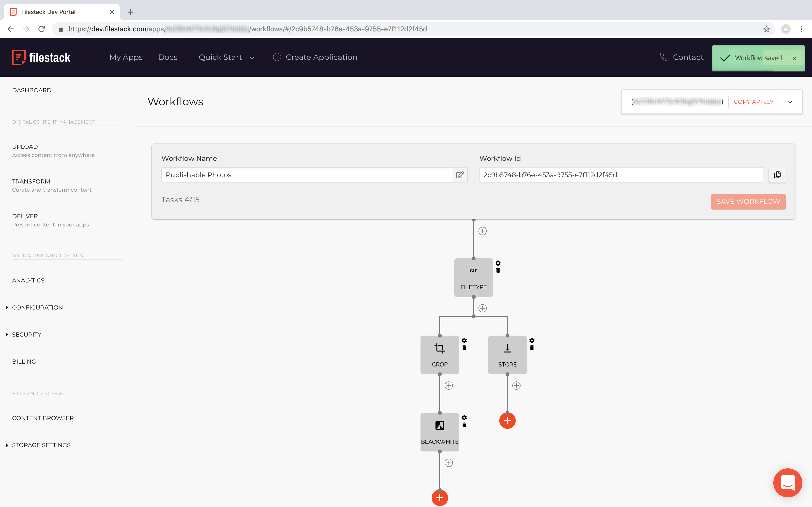Open application selector dropdown chevron
812x507 pixels.
[790, 102]
